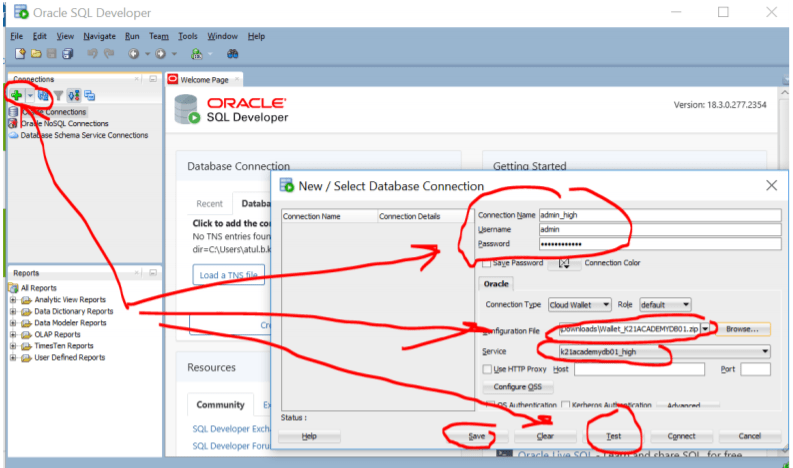Click the Cancel button
The image size is (793, 468).
coord(750,436)
